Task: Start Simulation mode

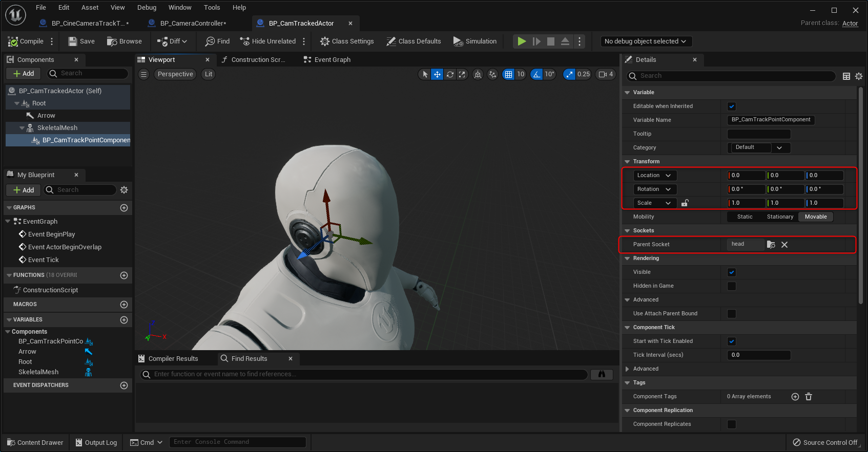Action: point(475,41)
